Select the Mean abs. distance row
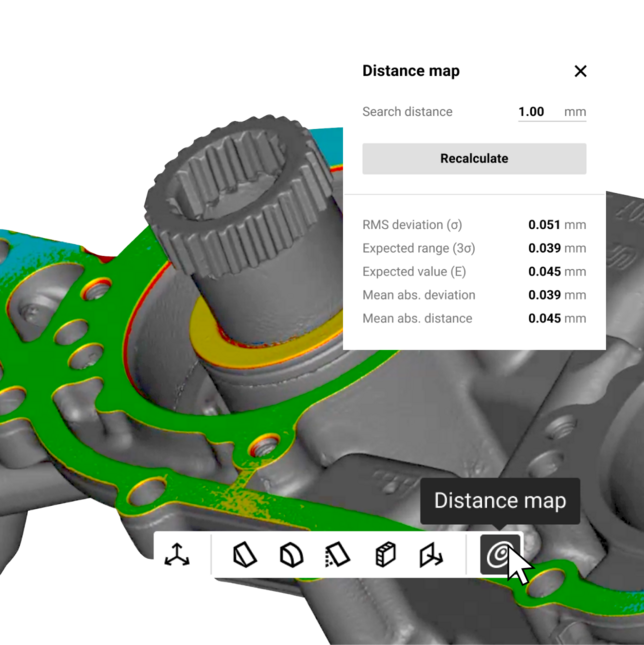Screen dimensions: 644x645 click(x=474, y=319)
